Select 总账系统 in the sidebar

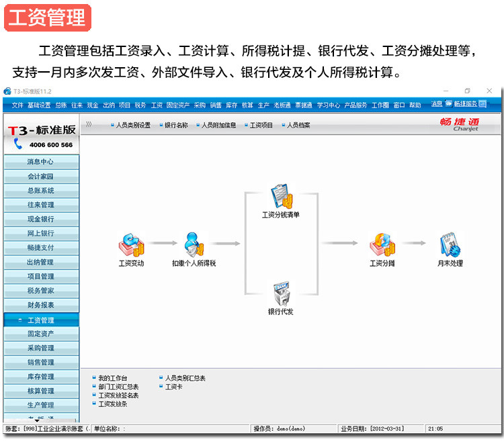pyautogui.click(x=41, y=191)
